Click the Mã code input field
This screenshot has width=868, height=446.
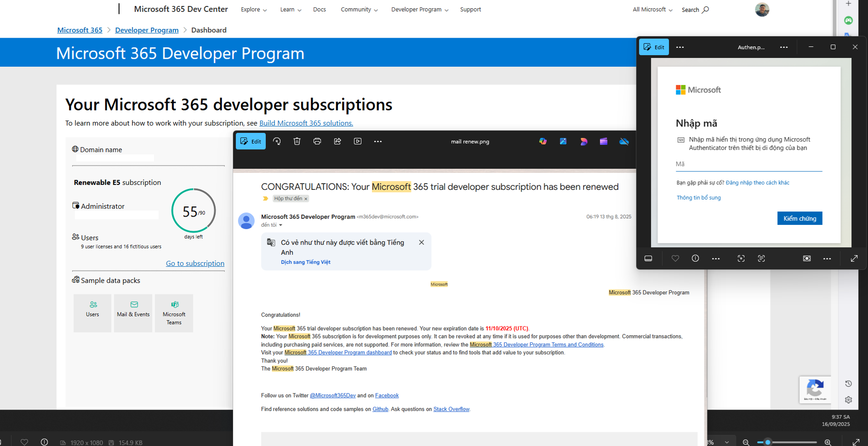tap(749, 164)
